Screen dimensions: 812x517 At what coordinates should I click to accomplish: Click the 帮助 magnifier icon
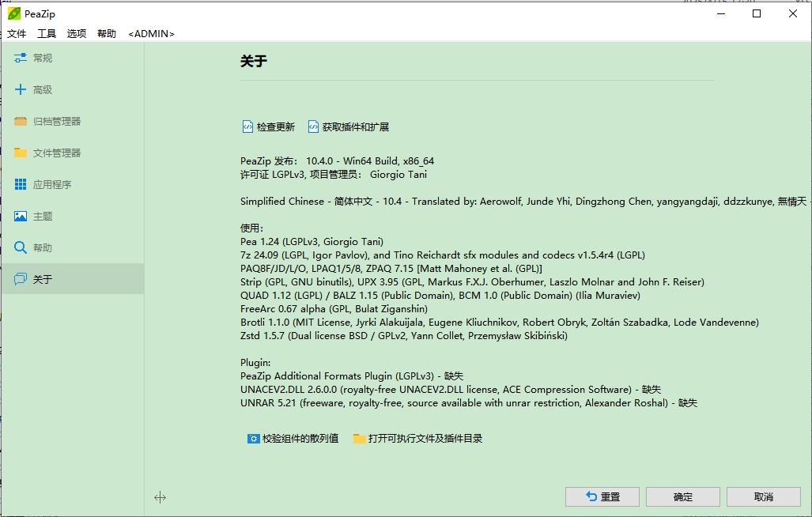point(21,247)
